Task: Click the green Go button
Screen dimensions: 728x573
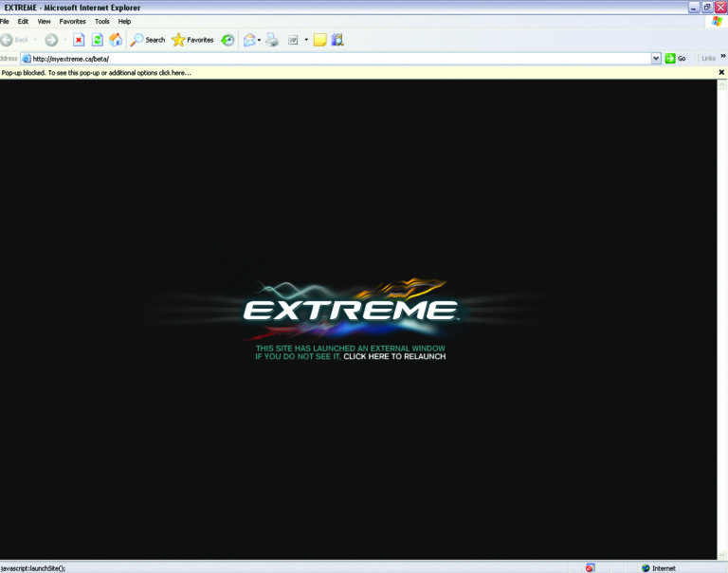Action: pyautogui.click(x=676, y=59)
